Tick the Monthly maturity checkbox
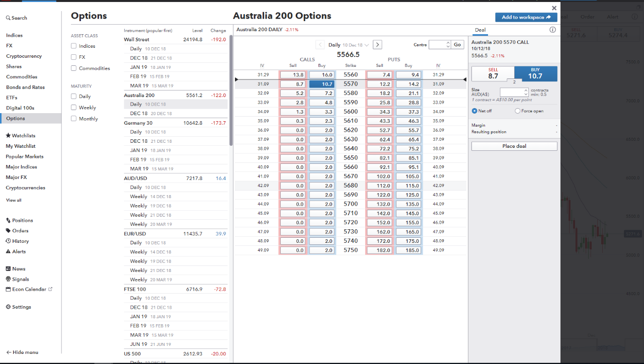The image size is (644, 364). [x=74, y=119]
